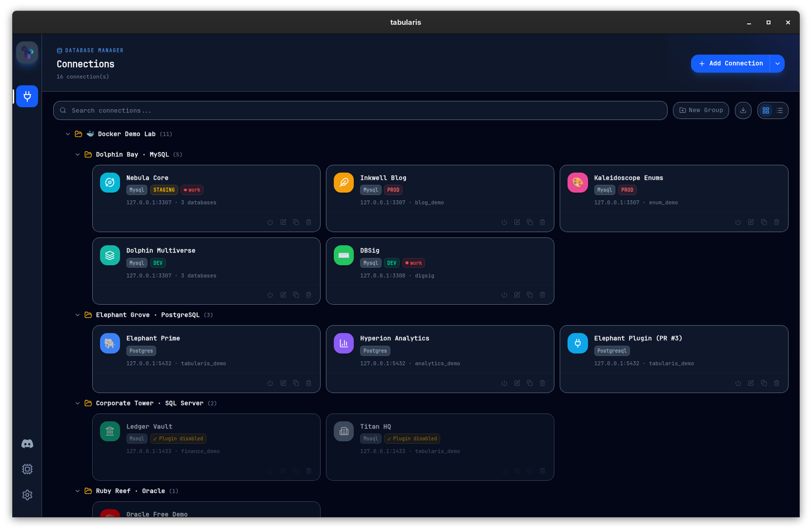The image size is (812, 531).
Task: Focus the Search connections field
Action: (360, 111)
